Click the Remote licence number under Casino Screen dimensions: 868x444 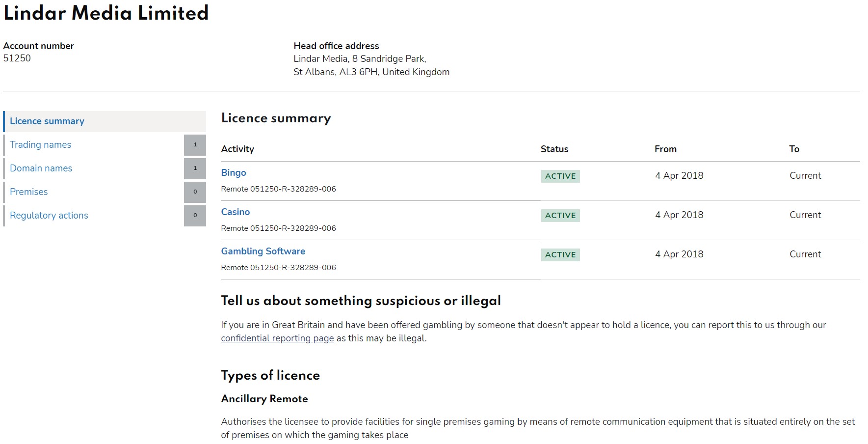coord(278,228)
